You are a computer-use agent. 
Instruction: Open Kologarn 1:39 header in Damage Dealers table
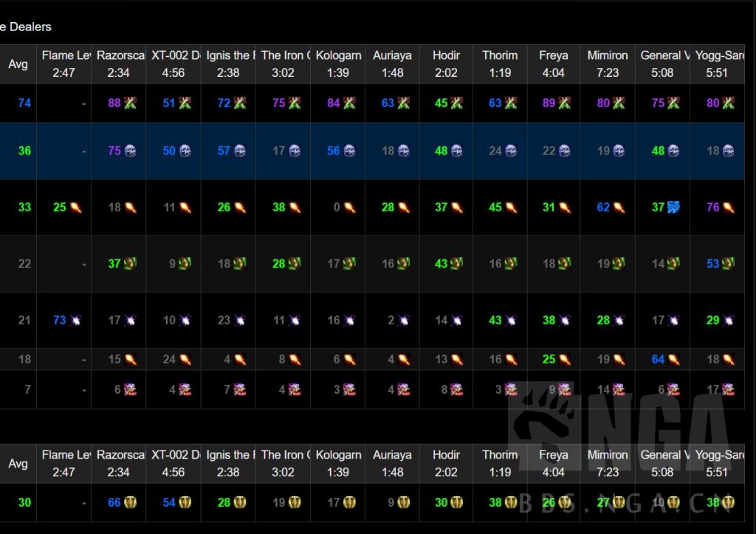(x=338, y=64)
